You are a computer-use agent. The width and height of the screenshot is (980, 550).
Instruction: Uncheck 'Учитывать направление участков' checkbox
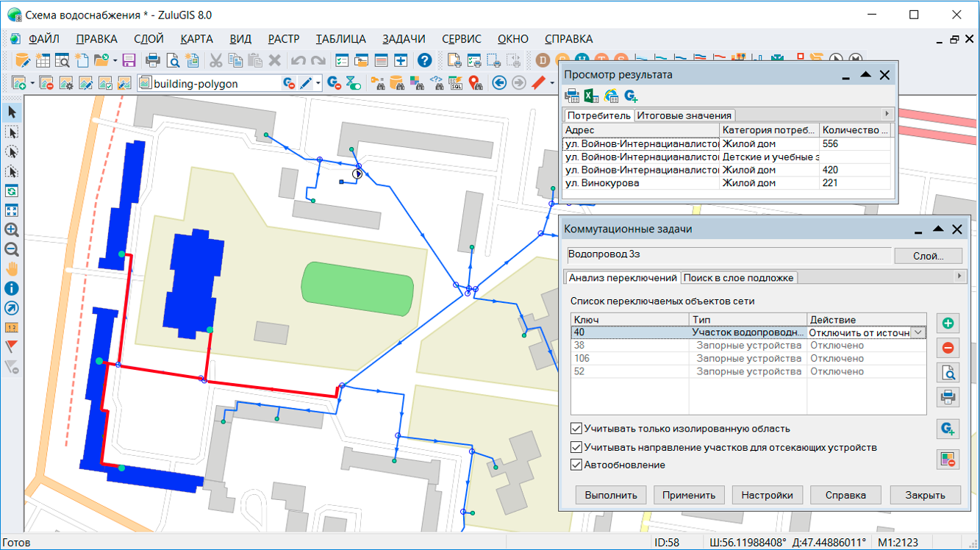point(577,447)
